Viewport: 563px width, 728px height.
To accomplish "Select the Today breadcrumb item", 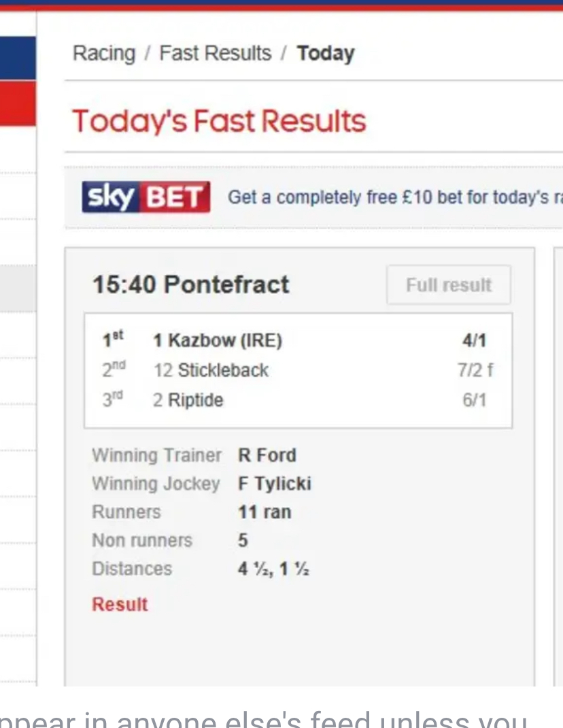I will pyautogui.click(x=326, y=53).
